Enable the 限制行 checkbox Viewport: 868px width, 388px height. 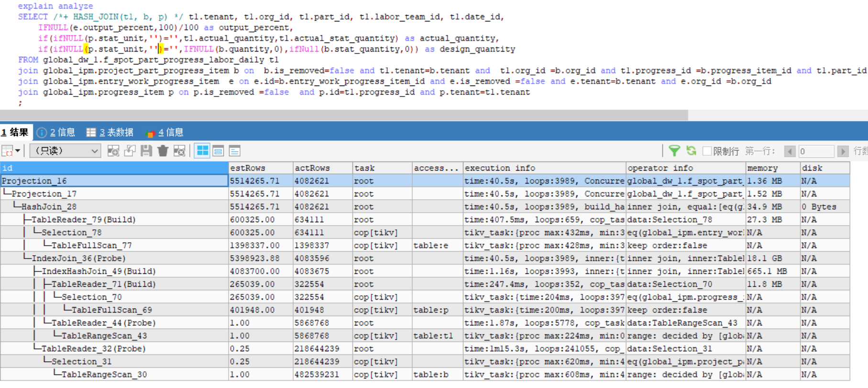coord(707,151)
